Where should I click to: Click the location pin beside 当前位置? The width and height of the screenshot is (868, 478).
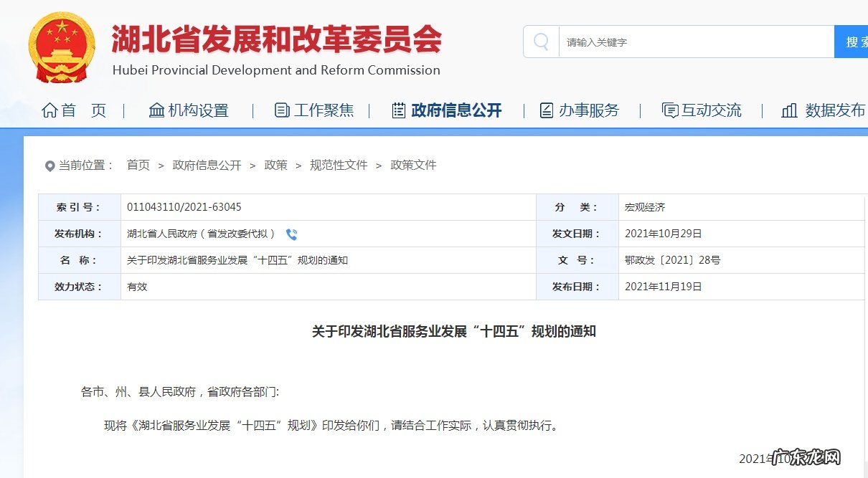[x=49, y=166]
